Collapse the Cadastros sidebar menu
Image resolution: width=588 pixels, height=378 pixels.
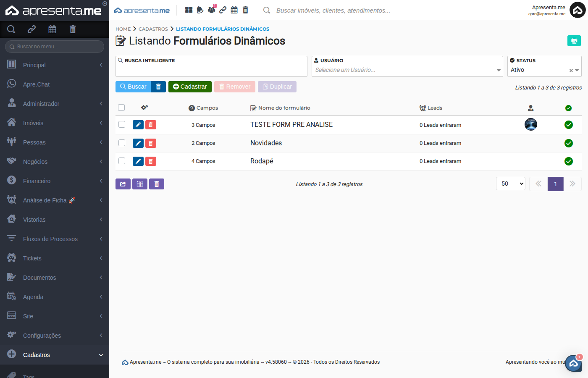click(55, 355)
